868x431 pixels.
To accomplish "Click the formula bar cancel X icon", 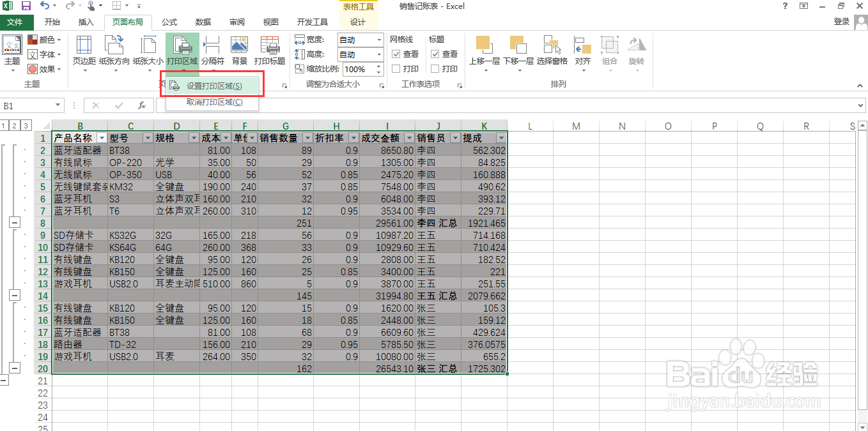I will 96,105.
